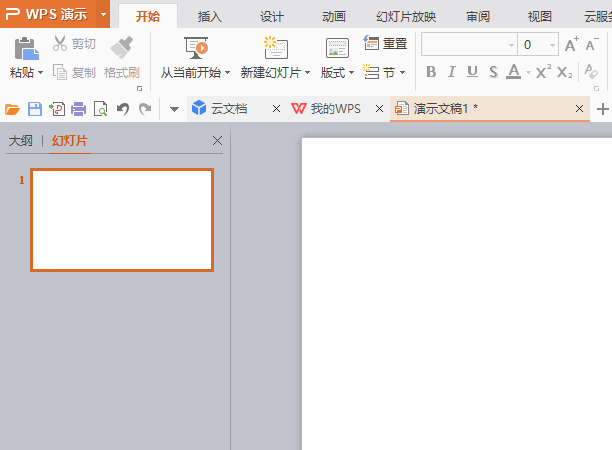Open the font name combo box
Image resolution: width=612 pixels, height=450 pixels.
(x=470, y=44)
